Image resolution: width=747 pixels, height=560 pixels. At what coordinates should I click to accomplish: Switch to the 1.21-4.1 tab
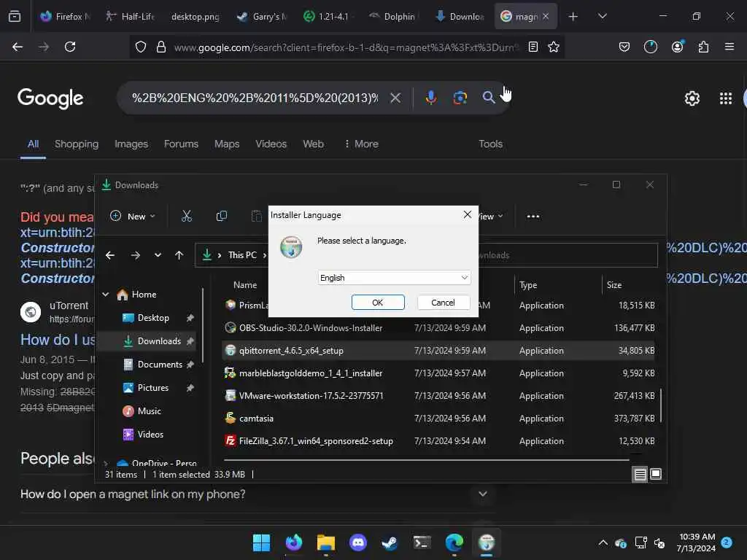tap(328, 16)
